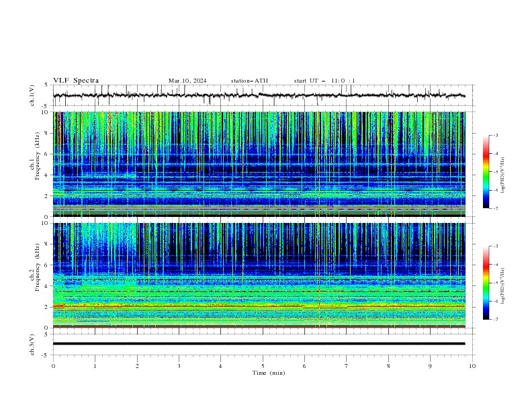The width and height of the screenshot is (532, 411).
Task: Click the "ch.1(V)" waveform axis label
Action: point(32,95)
